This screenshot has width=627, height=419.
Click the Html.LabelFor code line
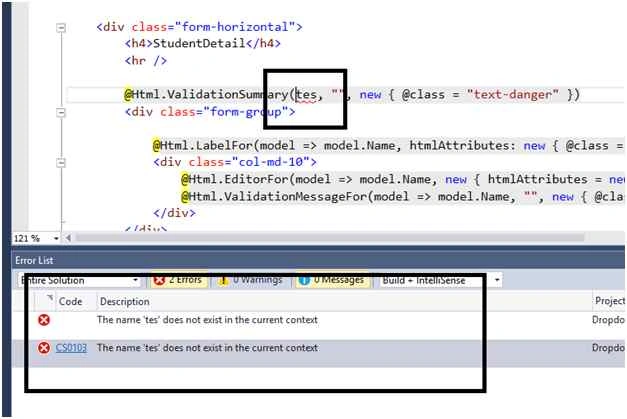pyautogui.click(x=388, y=146)
